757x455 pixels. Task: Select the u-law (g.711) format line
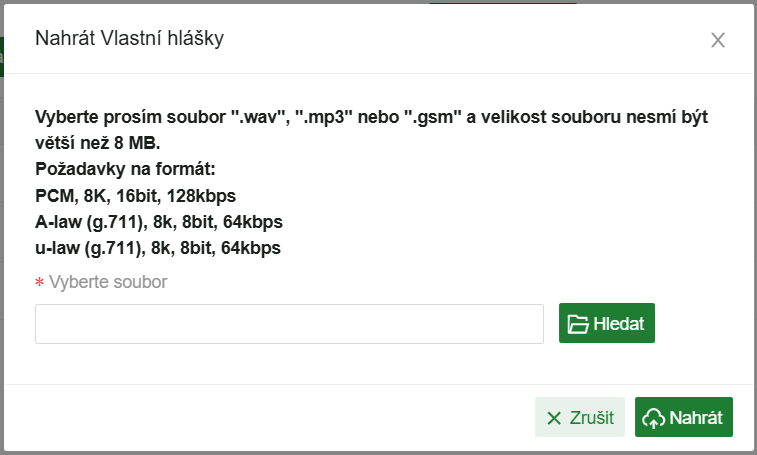[x=157, y=247]
